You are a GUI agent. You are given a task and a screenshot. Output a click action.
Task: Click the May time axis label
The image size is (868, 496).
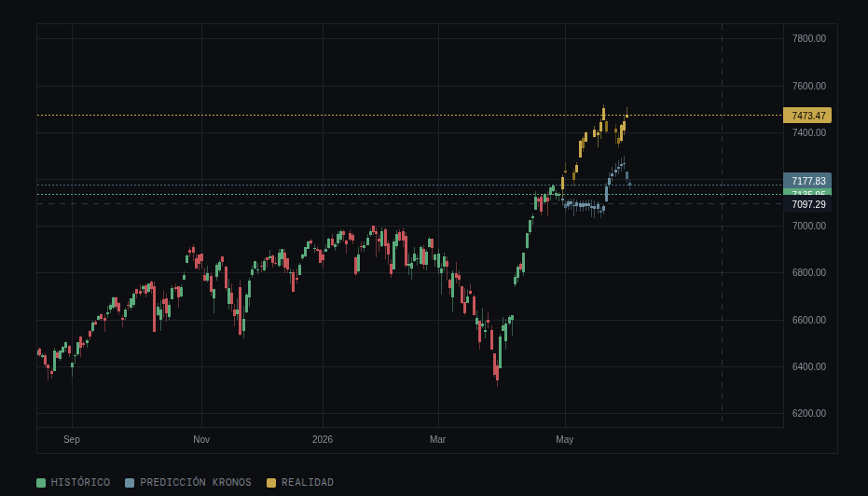coord(565,439)
